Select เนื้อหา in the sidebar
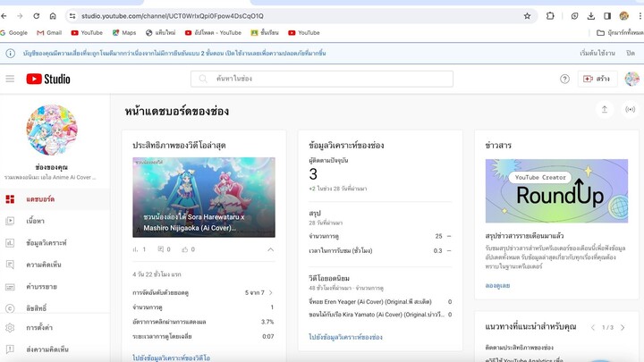644x362 pixels. tap(55, 221)
